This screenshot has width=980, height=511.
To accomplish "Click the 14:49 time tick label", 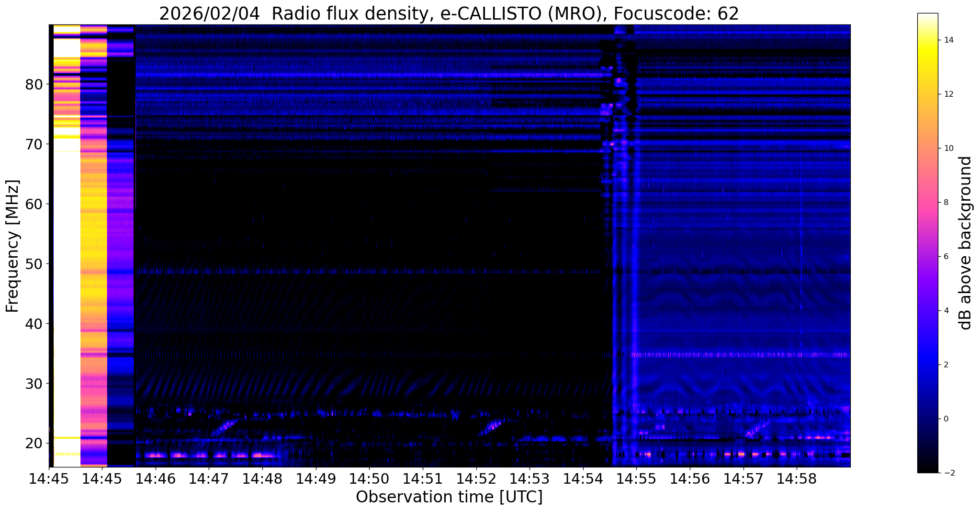I will [315, 478].
